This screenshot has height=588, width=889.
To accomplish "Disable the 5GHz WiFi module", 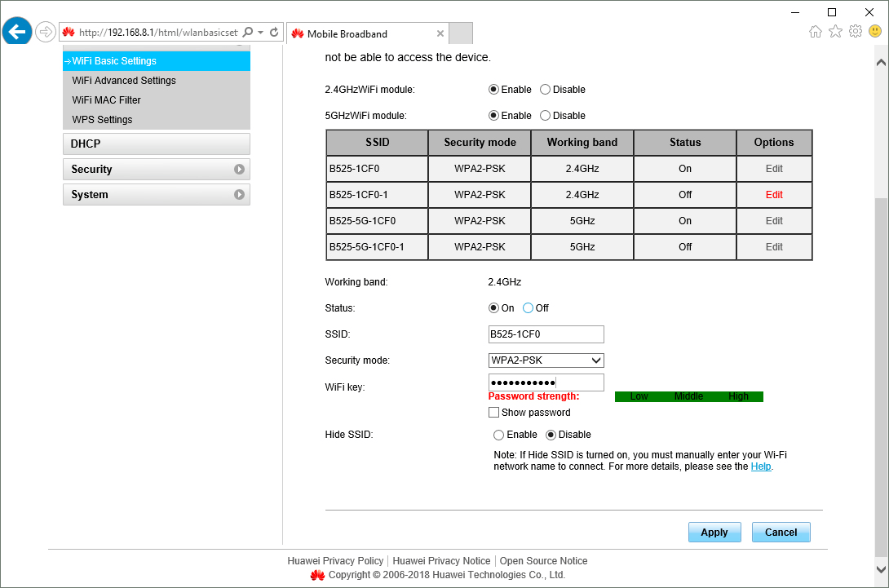I will click(x=546, y=116).
